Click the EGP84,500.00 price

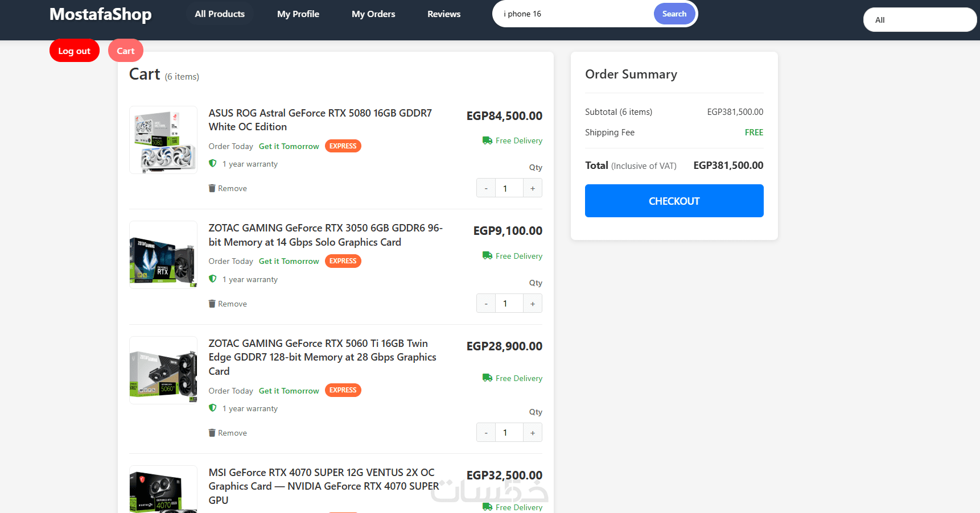504,116
